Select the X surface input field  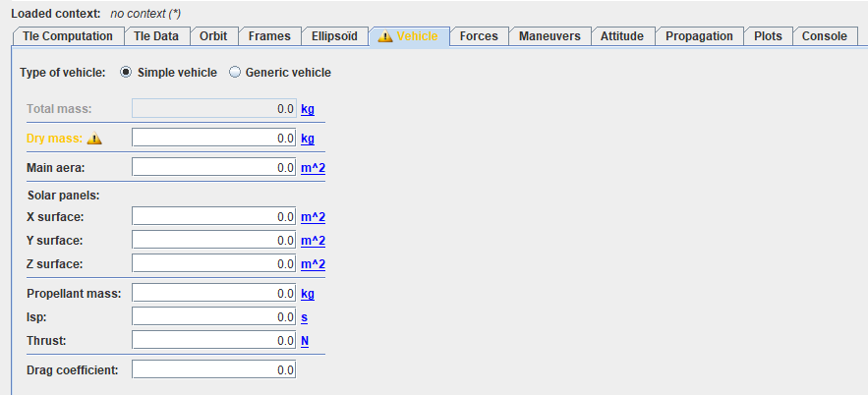(x=213, y=217)
